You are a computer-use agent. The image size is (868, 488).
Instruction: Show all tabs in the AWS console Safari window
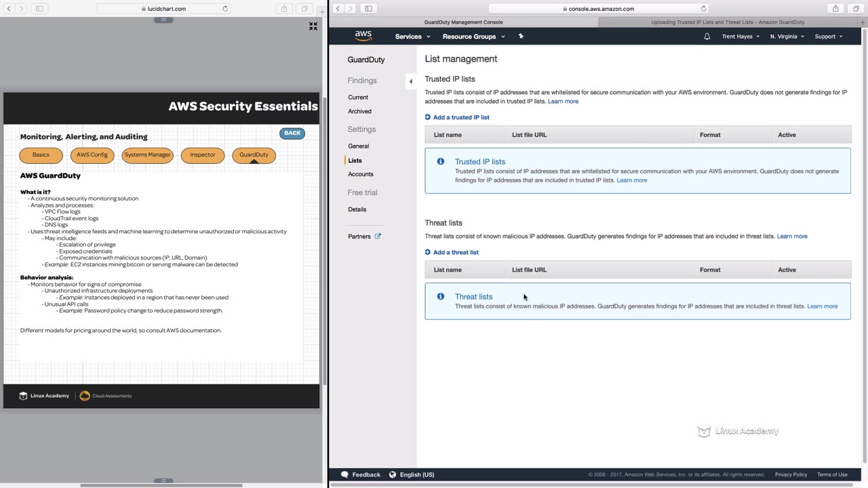tap(856, 9)
